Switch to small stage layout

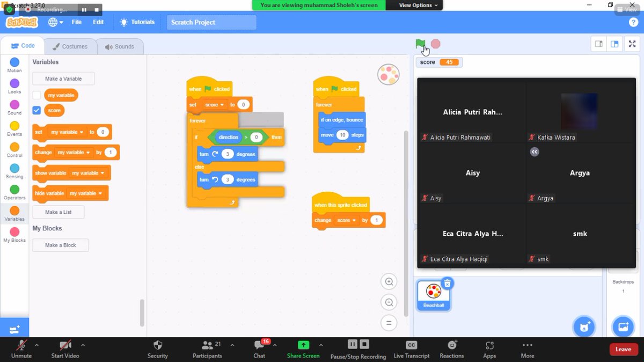[599, 44]
